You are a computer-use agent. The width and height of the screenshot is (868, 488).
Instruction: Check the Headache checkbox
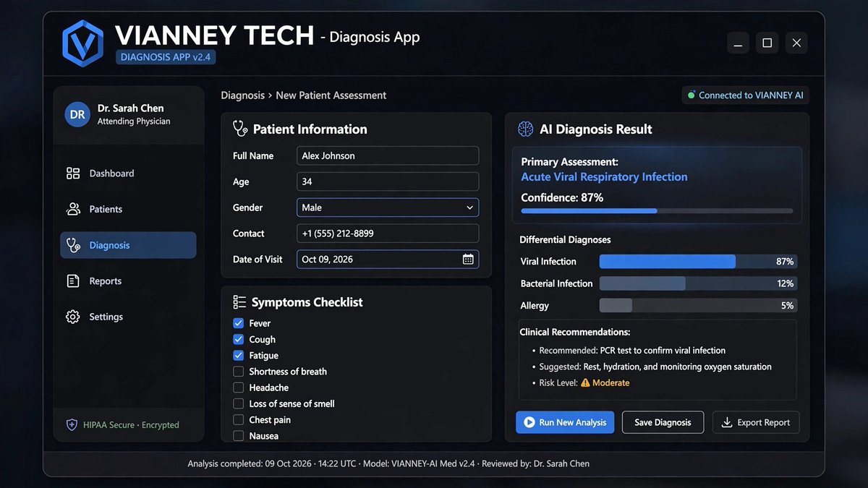(x=238, y=388)
